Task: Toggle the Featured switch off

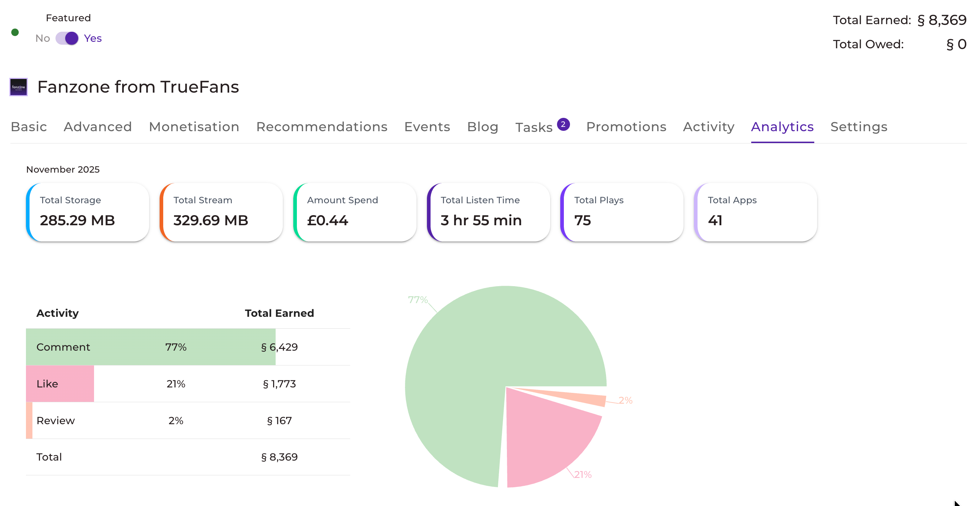Action: pyautogui.click(x=67, y=39)
